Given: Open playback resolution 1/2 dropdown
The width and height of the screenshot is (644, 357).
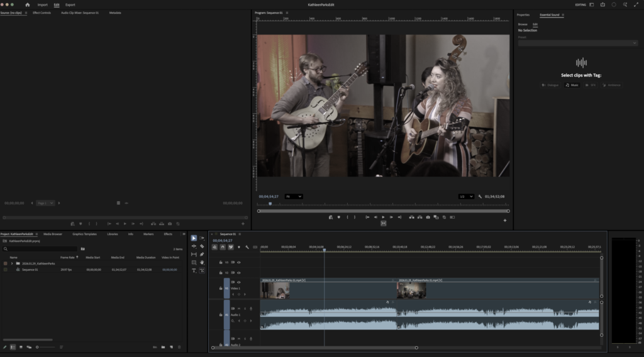Looking at the screenshot, I should click(x=465, y=197).
